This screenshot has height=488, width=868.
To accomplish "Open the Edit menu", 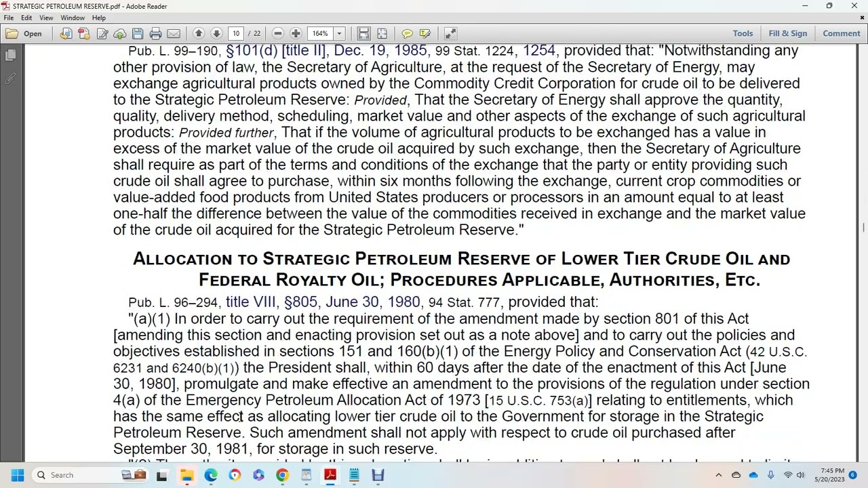I will pos(26,18).
